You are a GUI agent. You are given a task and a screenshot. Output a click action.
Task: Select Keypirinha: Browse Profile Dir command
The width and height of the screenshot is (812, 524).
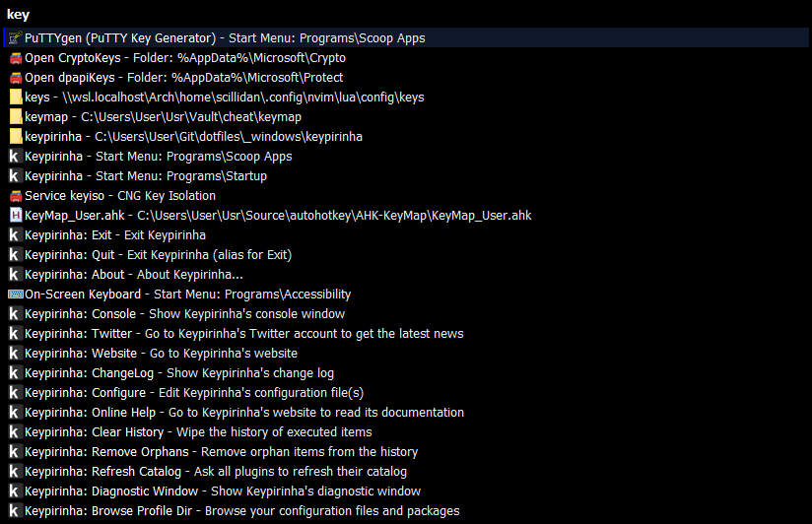406,510
